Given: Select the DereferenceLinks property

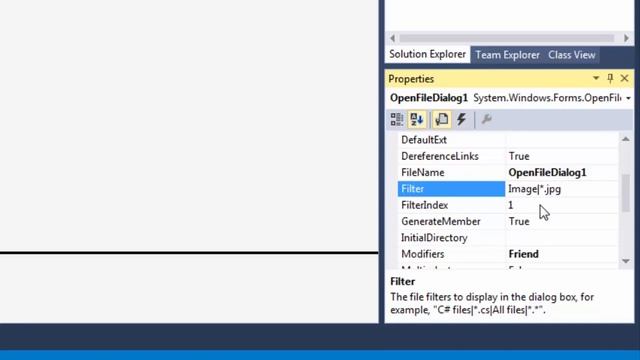Looking at the screenshot, I should [451, 156].
